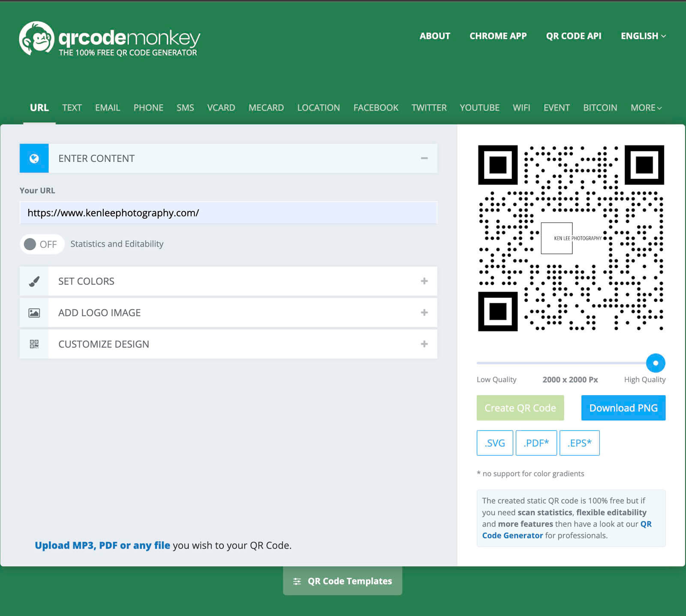Click the QR grid Customize Design icon
The width and height of the screenshot is (686, 616).
point(34,344)
